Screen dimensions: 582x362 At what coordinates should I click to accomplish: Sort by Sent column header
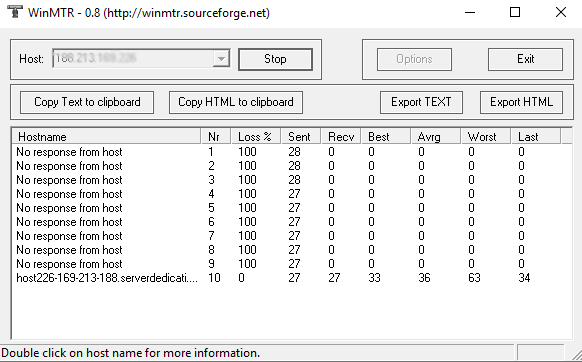pos(301,137)
